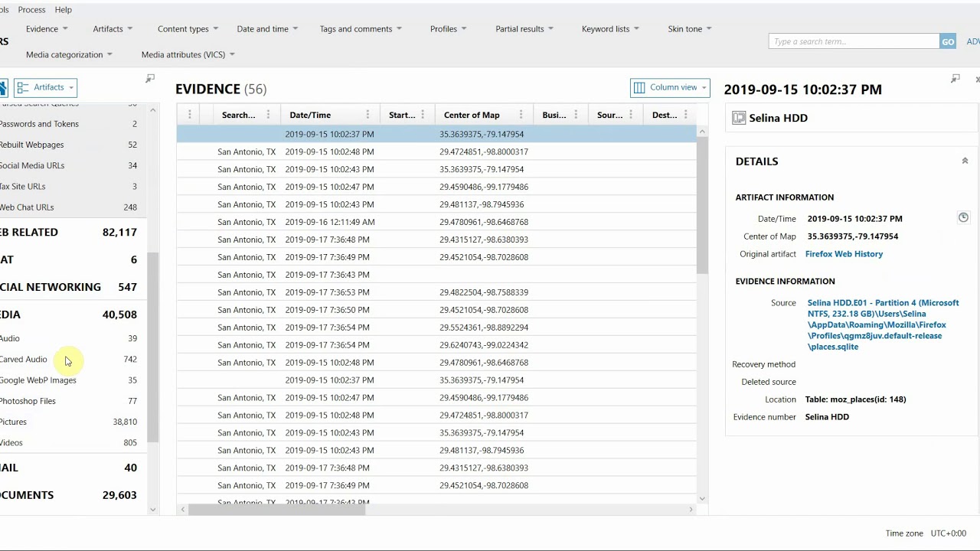
Task: Select the EMAIL category with 40 items
Action: [x=68, y=468]
